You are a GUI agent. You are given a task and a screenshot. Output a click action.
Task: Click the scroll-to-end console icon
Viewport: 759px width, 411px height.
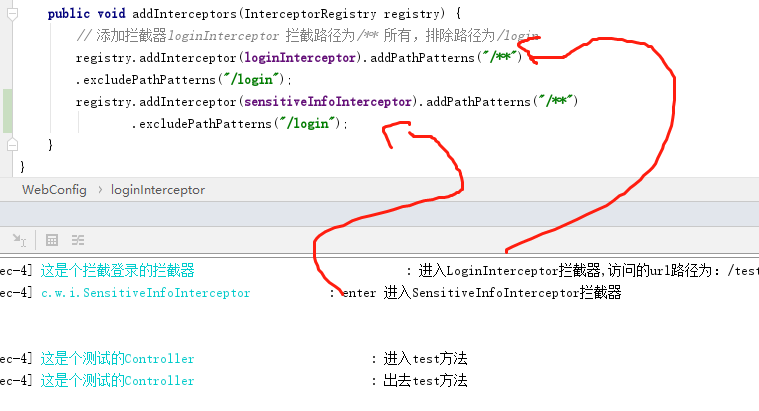tap(19, 240)
